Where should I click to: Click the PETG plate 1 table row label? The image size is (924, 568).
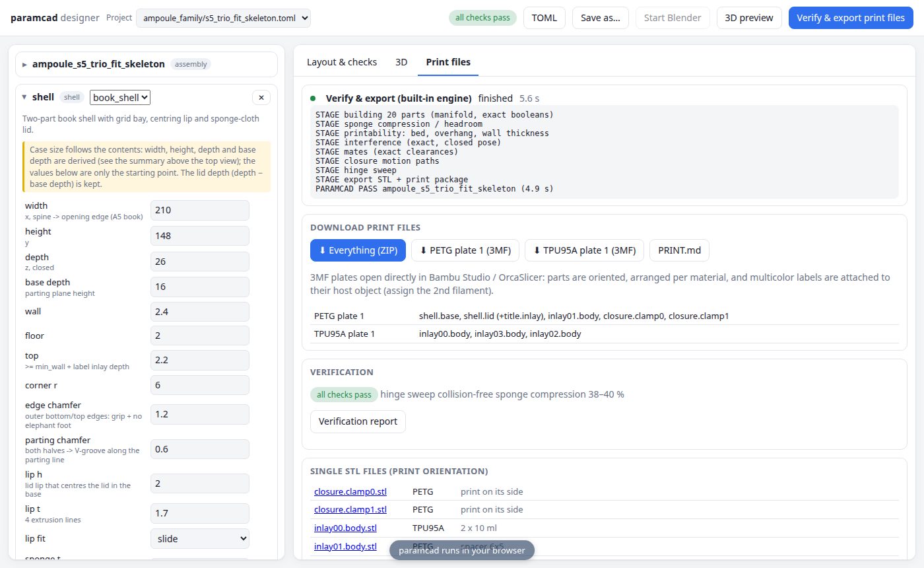point(339,316)
